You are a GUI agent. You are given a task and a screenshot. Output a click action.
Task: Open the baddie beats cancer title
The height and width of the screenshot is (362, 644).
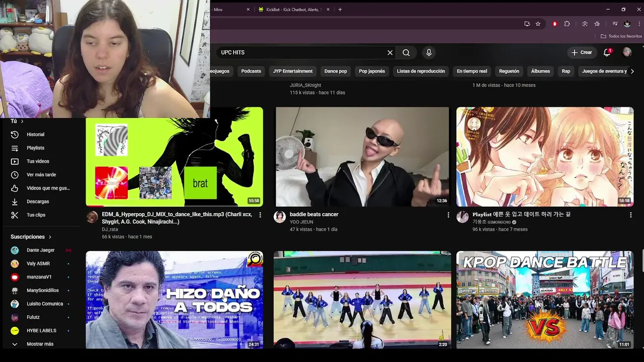314,214
